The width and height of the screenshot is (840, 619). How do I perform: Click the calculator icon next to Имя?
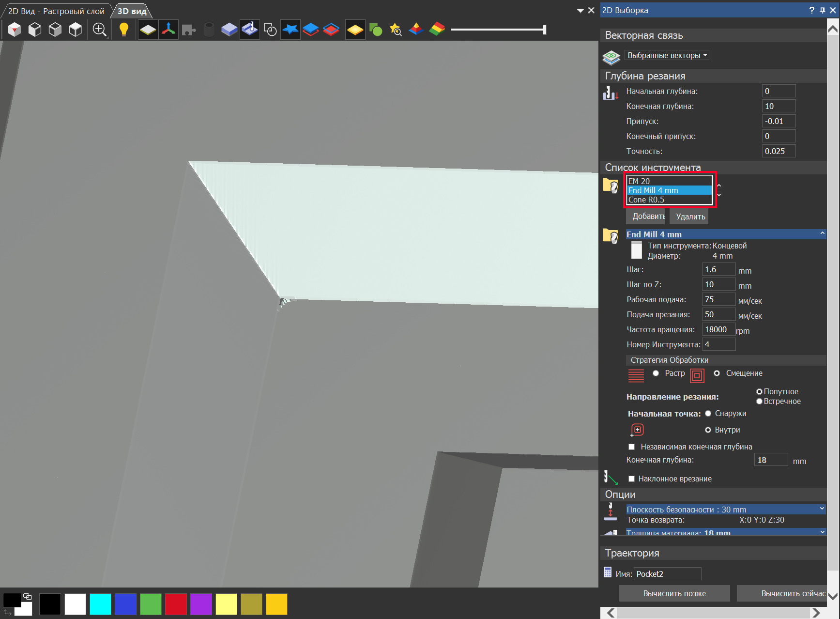tap(608, 573)
